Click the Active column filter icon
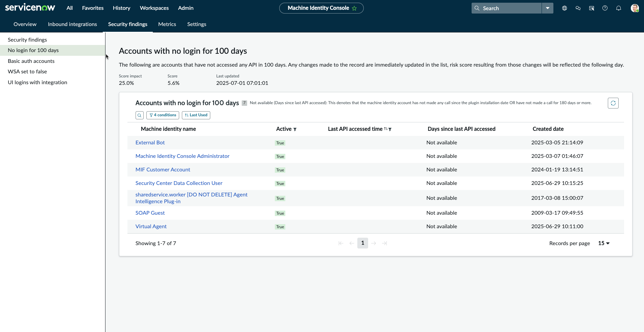Screen dimensions: 644x332 pos(295,129)
